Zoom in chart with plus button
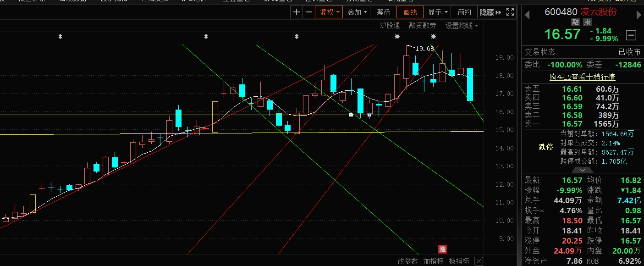The width and height of the screenshot is (644, 266). (297, 12)
